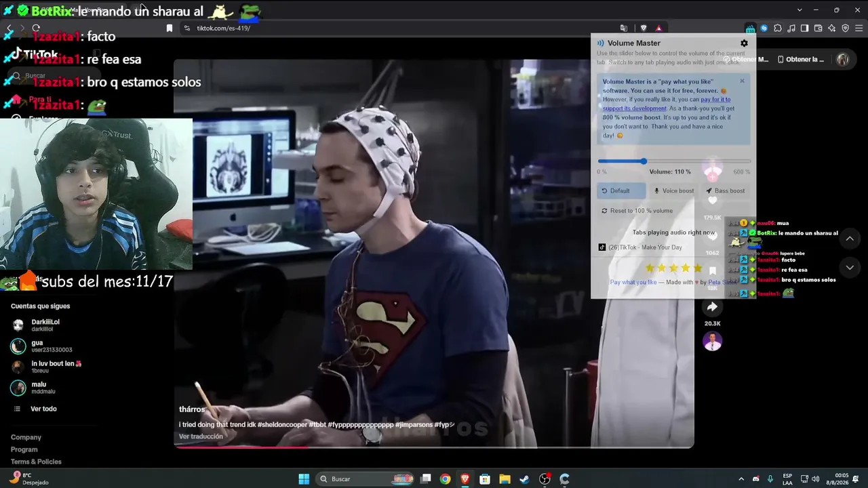Go to the previous video
Image resolution: width=868 pixels, height=488 pixels.
coord(850,239)
